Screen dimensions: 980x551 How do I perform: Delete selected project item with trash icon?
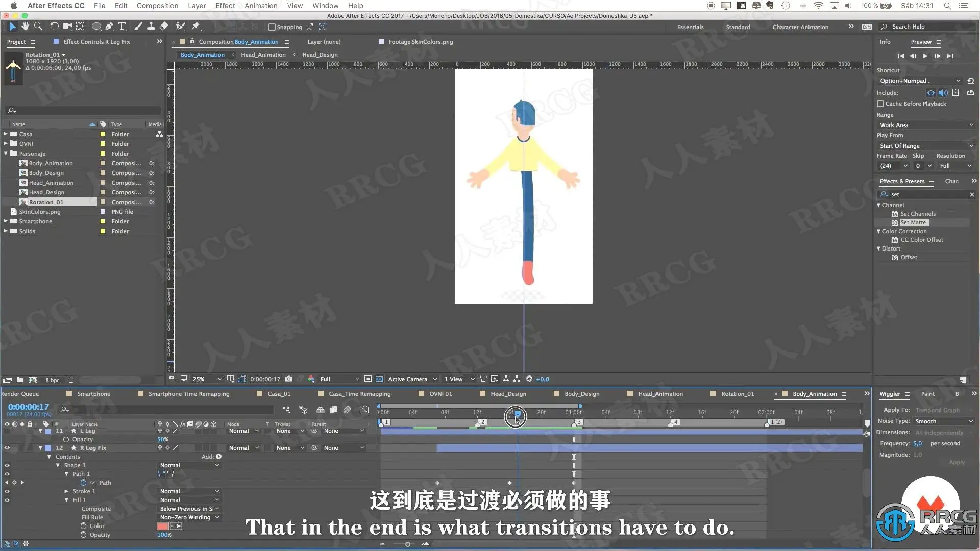pos(71,380)
